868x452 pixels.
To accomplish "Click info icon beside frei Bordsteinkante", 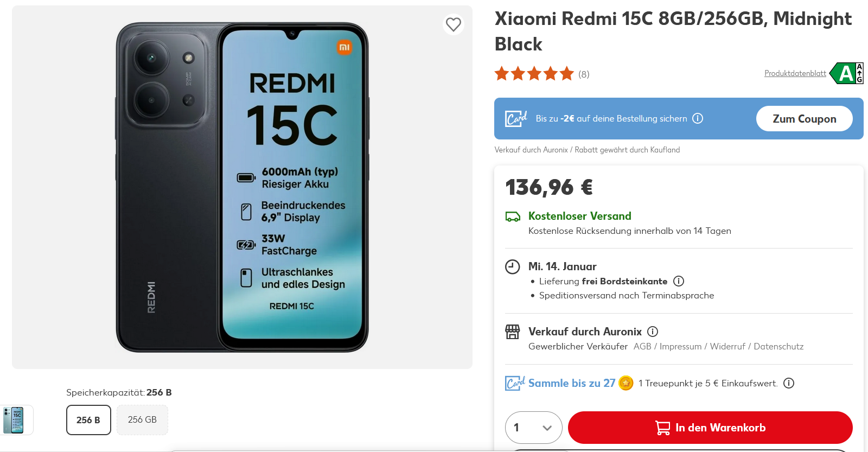I will (x=679, y=281).
